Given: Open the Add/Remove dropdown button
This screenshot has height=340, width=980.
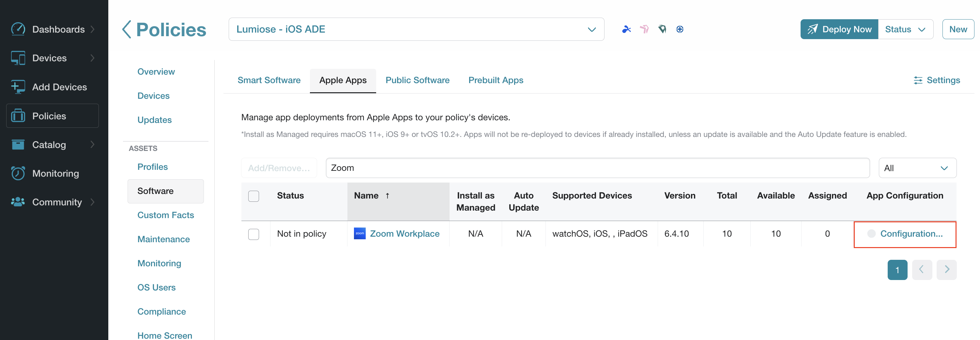Looking at the screenshot, I should pyautogui.click(x=279, y=168).
